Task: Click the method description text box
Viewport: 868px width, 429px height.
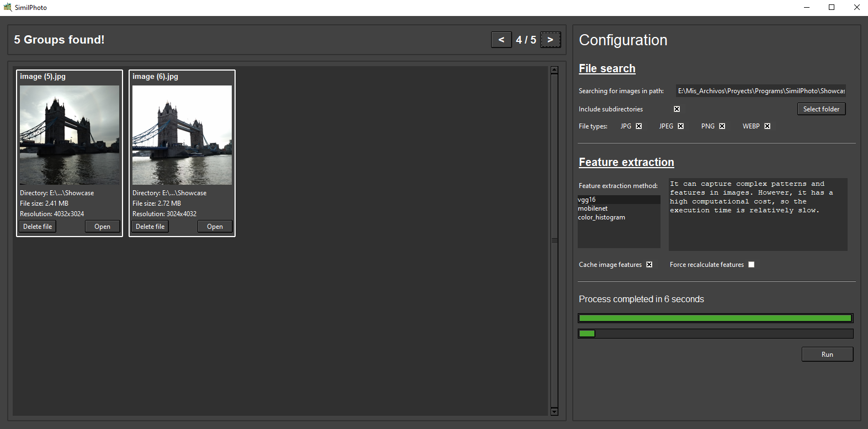Action: [758, 214]
